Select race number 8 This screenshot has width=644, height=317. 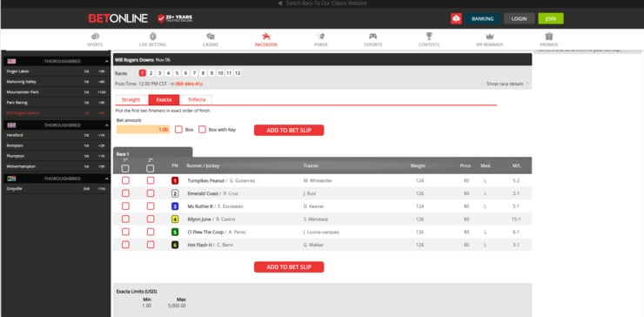203,73
